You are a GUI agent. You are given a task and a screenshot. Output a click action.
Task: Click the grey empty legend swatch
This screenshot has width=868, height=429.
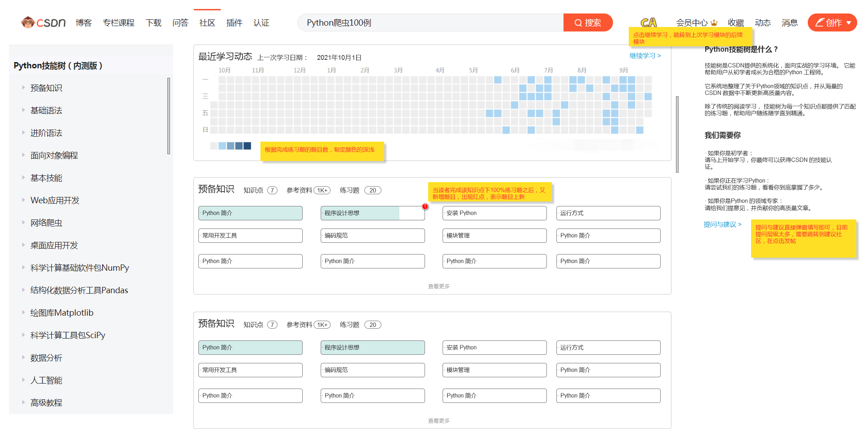pyautogui.click(x=214, y=146)
